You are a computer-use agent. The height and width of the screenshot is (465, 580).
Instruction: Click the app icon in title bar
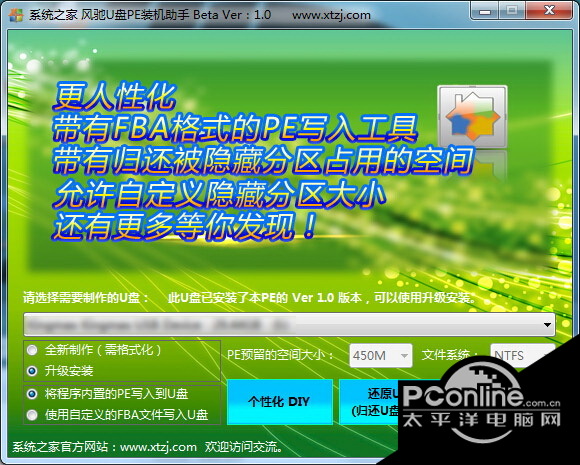[x=16, y=15]
